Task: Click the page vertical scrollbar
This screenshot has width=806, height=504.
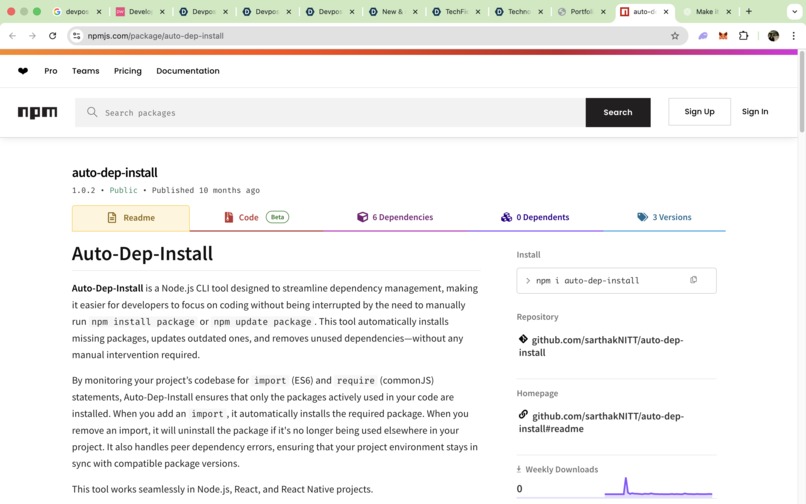Action: click(x=802, y=93)
